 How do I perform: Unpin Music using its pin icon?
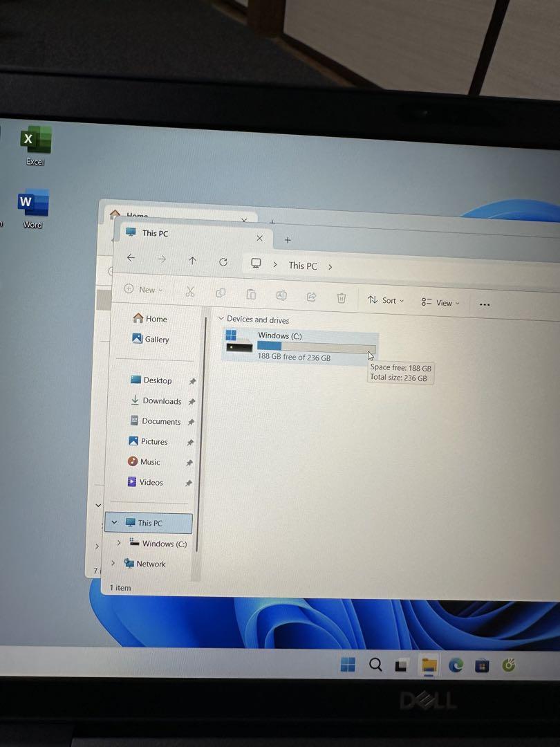pos(189,463)
